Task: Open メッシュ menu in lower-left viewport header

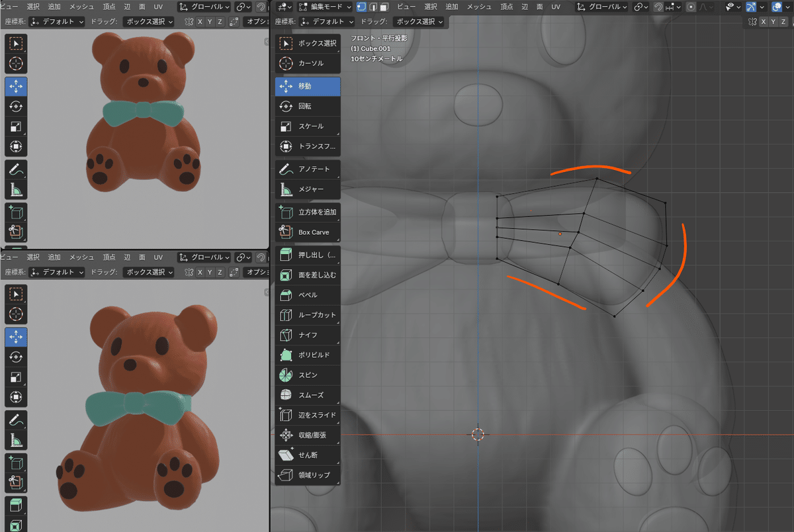Action: click(81, 257)
